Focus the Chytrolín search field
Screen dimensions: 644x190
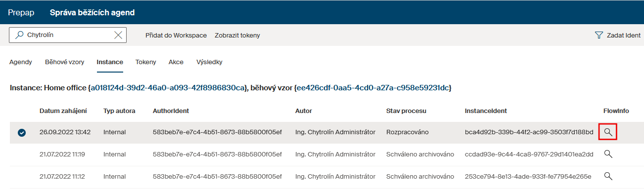(x=68, y=35)
